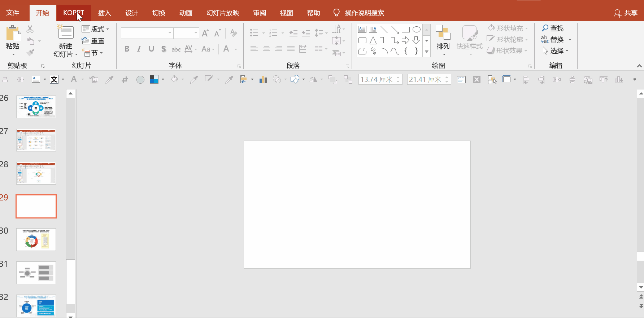The image size is (644, 318).
Task: Select the Right Arrow shape in gallery
Action: tap(406, 40)
